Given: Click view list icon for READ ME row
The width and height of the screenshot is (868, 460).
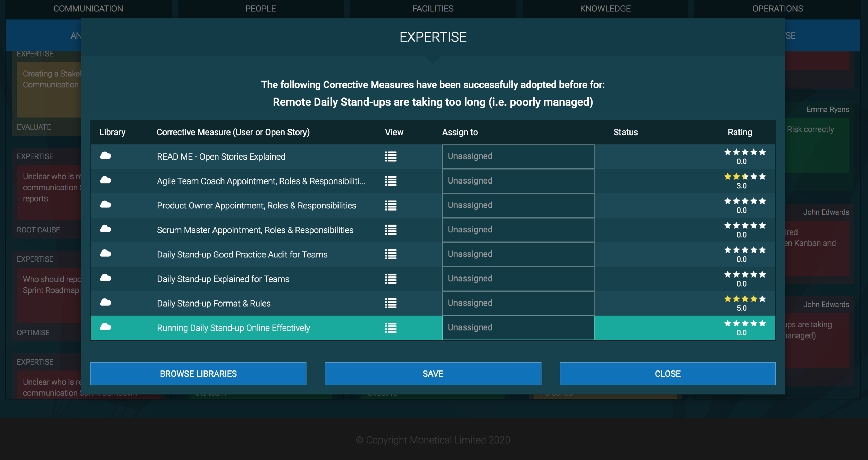Looking at the screenshot, I should point(391,156).
